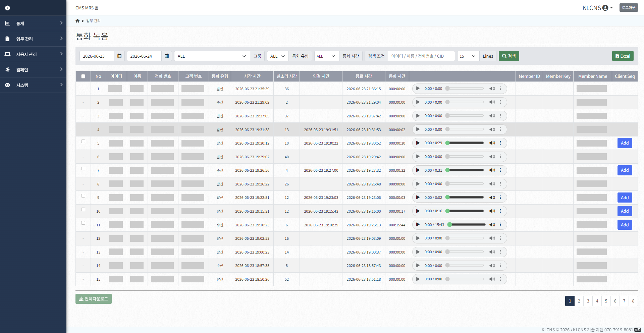
Task: Mute audio for row 5 recording
Action: tap(492, 143)
